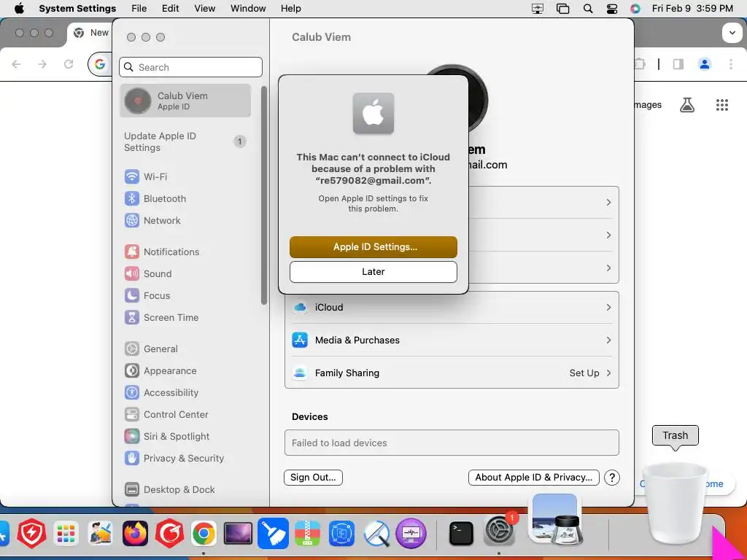Expand the second partly hidden account row chevron
The width and height of the screenshot is (747, 560).
pyautogui.click(x=608, y=236)
